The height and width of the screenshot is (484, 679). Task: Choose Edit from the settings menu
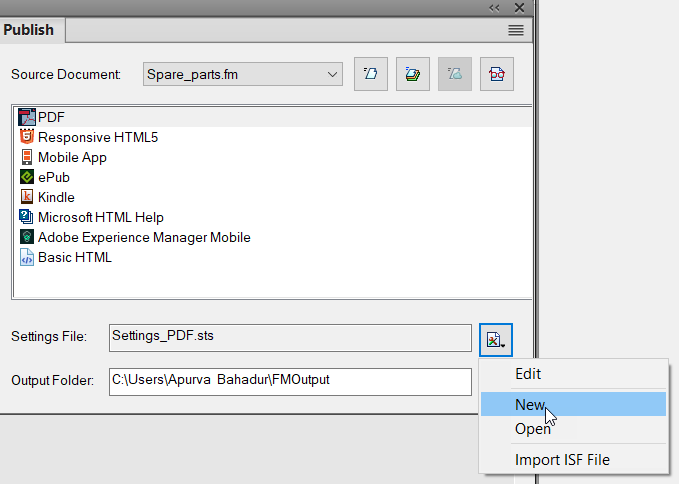[x=573, y=374]
